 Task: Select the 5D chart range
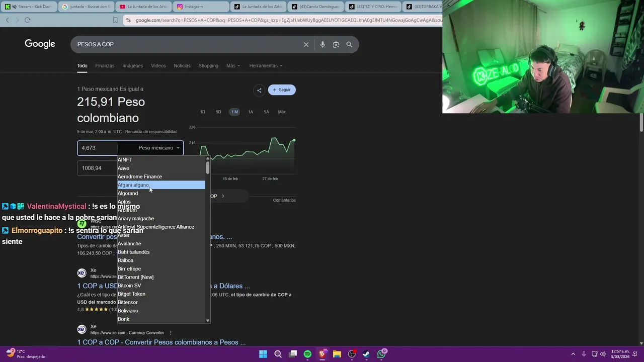tap(218, 112)
